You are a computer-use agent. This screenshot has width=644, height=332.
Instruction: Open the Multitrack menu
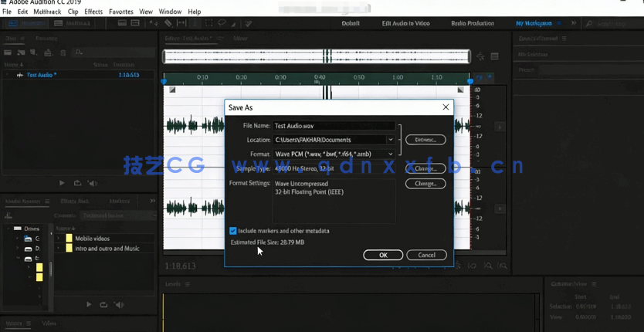47,12
